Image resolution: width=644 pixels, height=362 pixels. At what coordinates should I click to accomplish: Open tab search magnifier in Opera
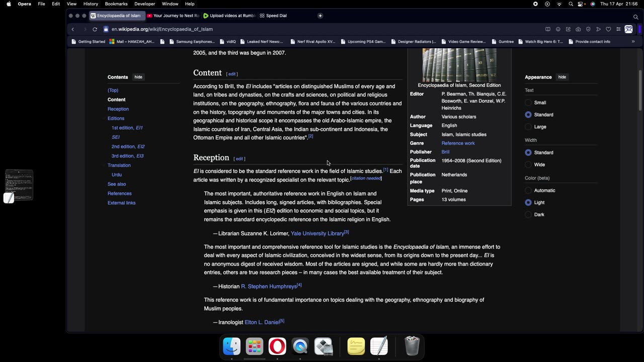(x=635, y=17)
